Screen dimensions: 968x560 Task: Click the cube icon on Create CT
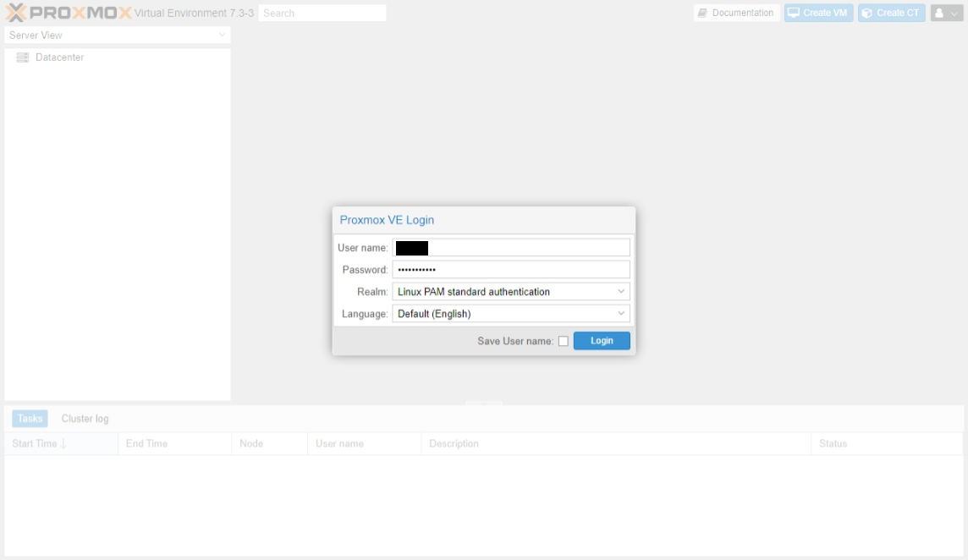pos(867,13)
